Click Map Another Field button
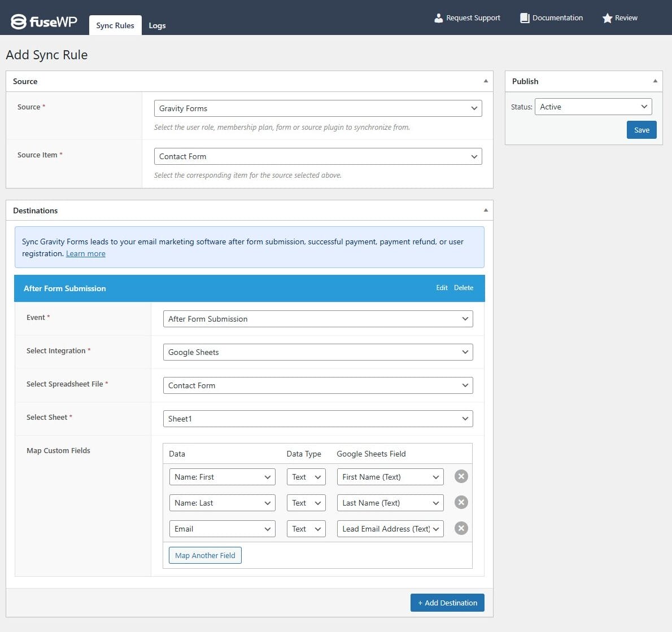The width and height of the screenshot is (672, 632). (205, 555)
